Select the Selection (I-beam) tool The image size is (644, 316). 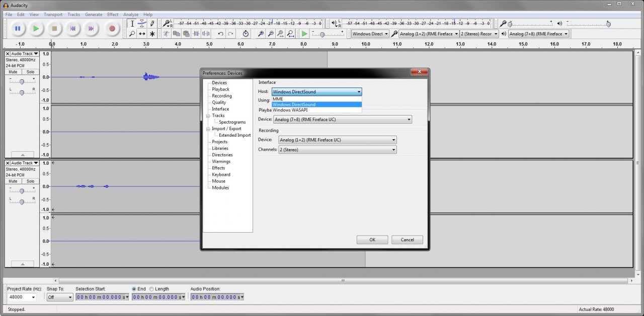[x=132, y=24]
